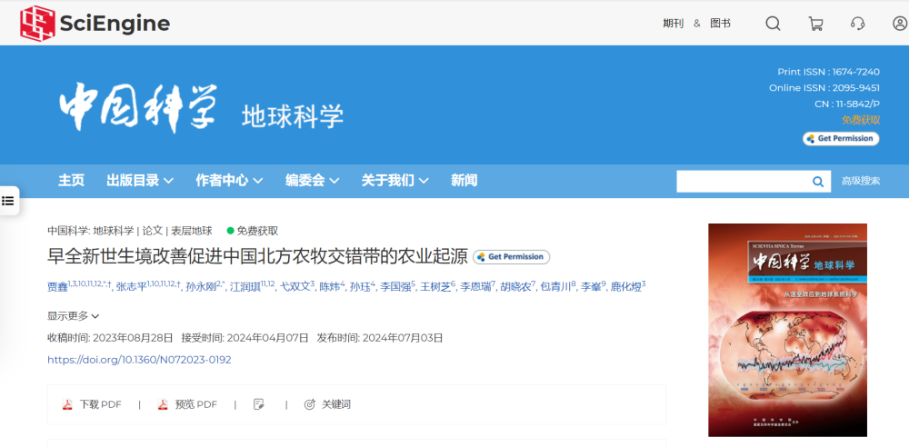Click the blue search icon in search box
Viewport: 909px width, 447px height.
818,181
